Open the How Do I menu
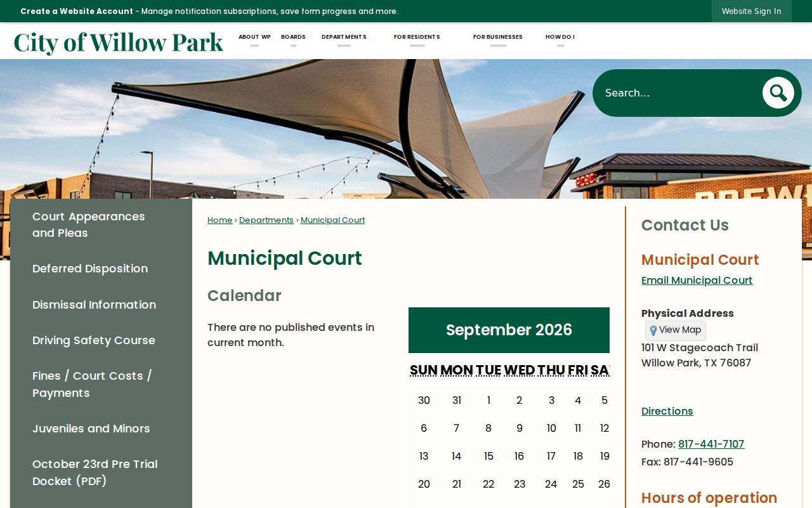812x508 pixels. [560, 37]
